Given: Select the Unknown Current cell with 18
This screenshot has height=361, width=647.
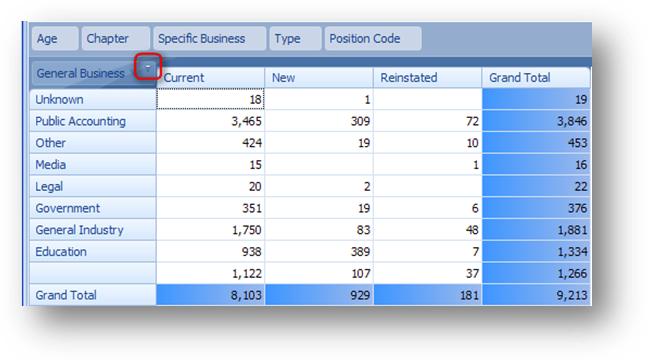Looking at the screenshot, I should click(210, 99).
